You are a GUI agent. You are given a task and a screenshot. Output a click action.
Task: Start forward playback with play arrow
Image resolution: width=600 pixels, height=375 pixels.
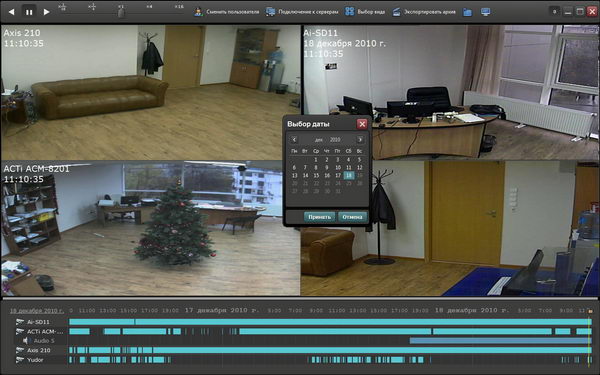pos(46,12)
